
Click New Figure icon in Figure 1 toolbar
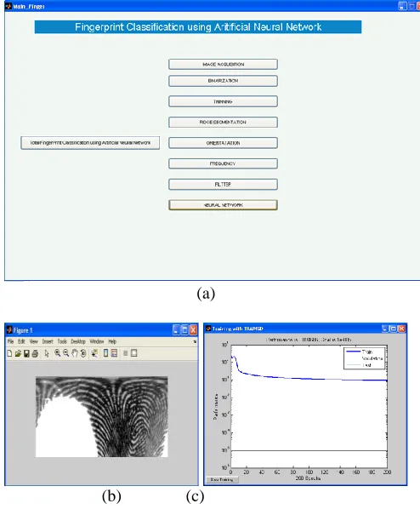[x=9, y=353]
